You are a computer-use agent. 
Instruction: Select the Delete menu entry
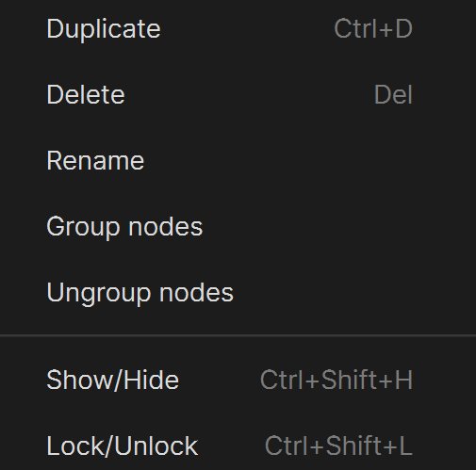pyautogui.click(x=238, y=94)
